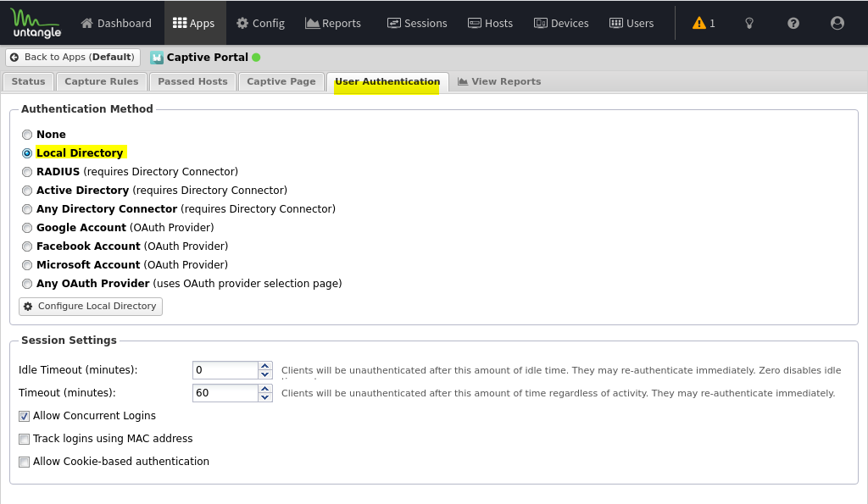Click Configure Local Directory button

click(x=90, y=306)
